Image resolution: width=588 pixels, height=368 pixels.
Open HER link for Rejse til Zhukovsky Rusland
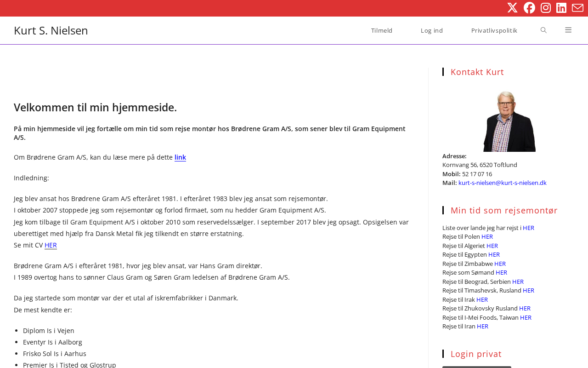(525, 308)
